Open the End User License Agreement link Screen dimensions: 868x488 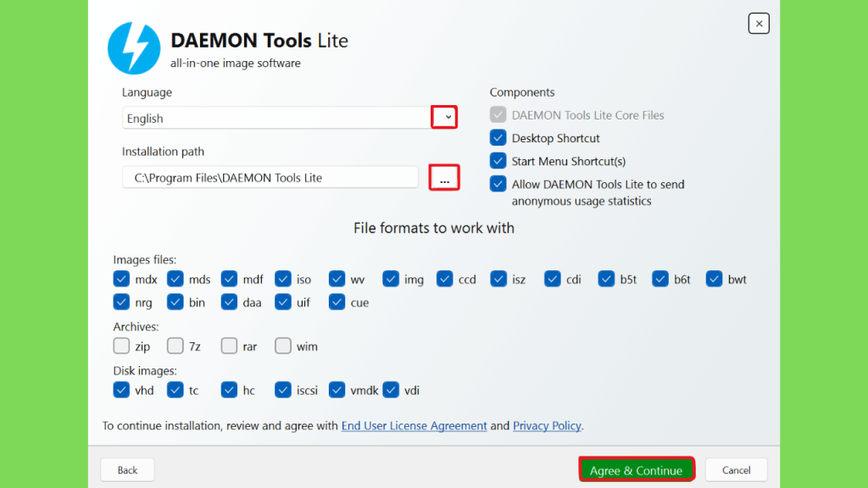(x=414, y=425)
